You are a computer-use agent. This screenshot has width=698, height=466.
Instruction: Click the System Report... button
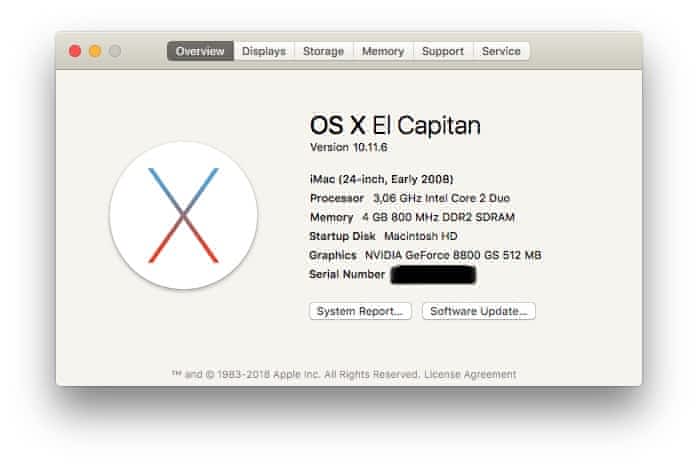(x=360, y=311)
